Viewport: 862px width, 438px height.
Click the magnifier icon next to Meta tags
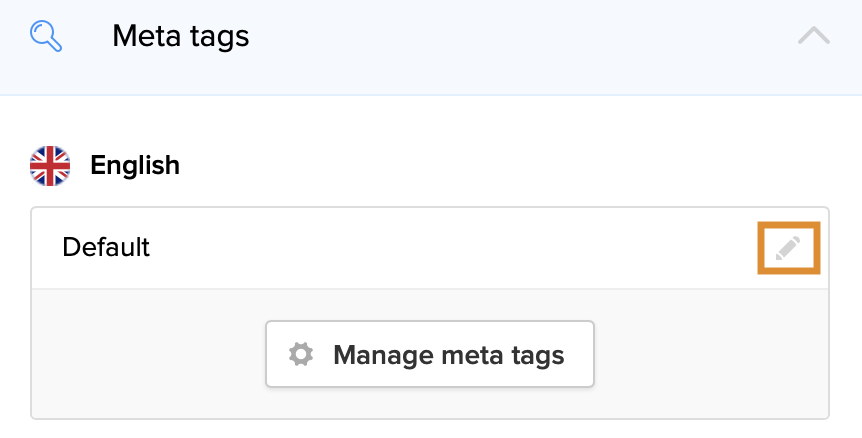[x=47, y=37]
